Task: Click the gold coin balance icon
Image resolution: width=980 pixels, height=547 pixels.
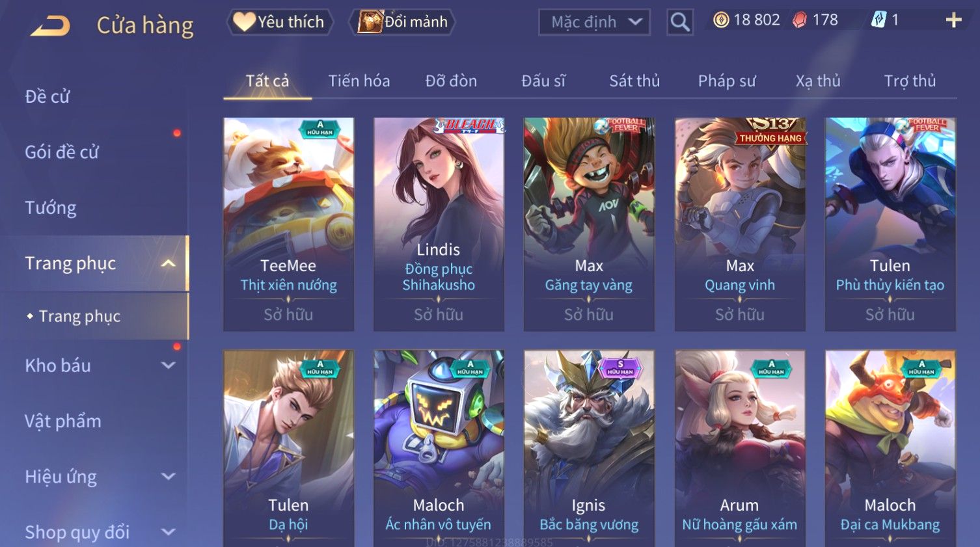Action: (721, 20)
